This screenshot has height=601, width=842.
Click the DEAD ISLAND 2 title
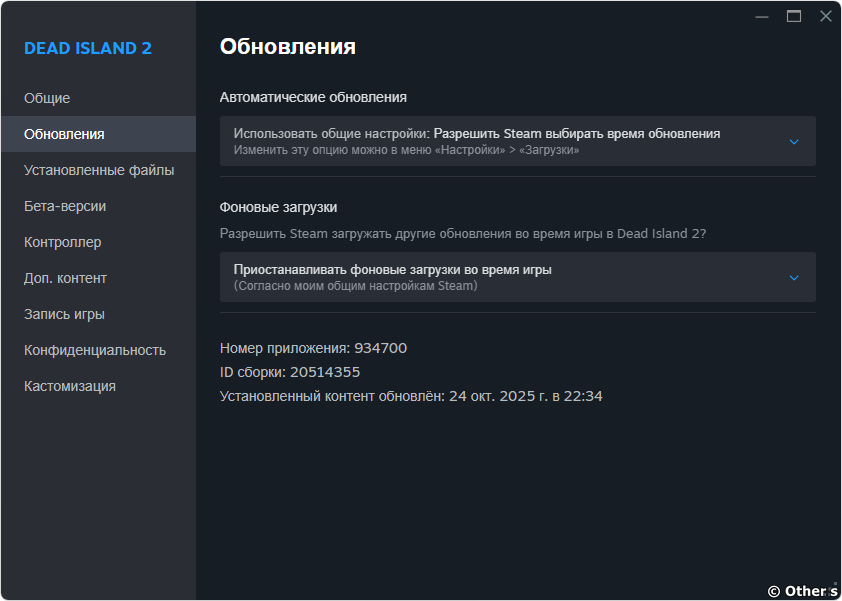pos(88,48)
